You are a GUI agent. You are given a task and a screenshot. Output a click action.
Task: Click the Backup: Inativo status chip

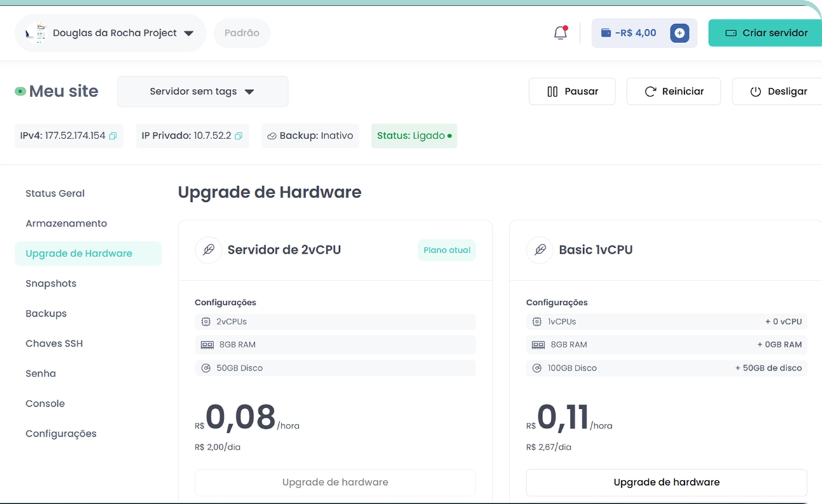tap(310, 136)
